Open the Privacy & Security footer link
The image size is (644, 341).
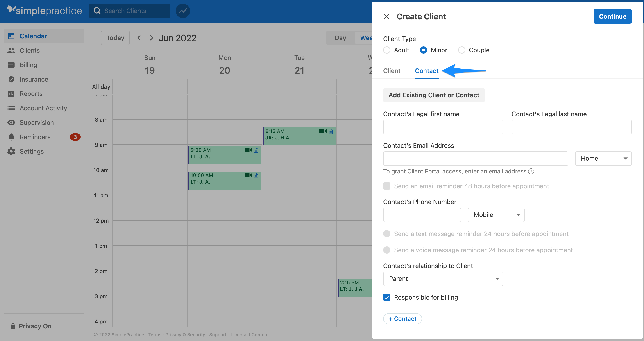click(x=185, y=335)
